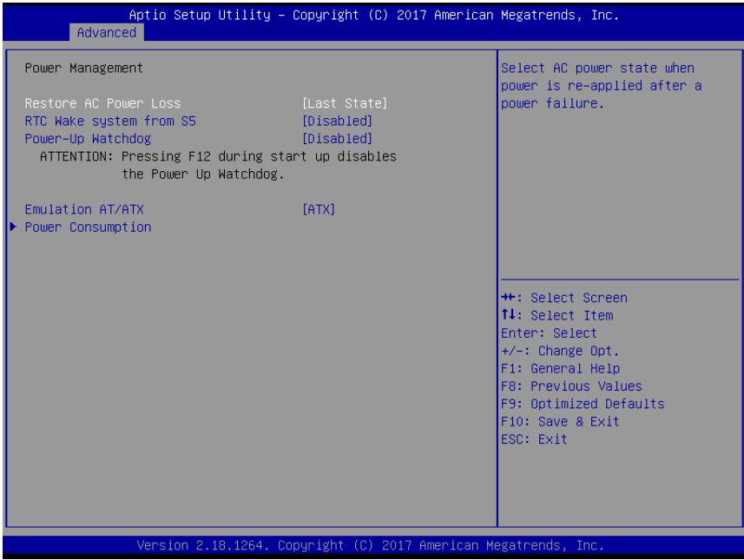Select the Emulation AT/ATX setting
The width and height of the screenshot is (744, 560).
[84, 209]
